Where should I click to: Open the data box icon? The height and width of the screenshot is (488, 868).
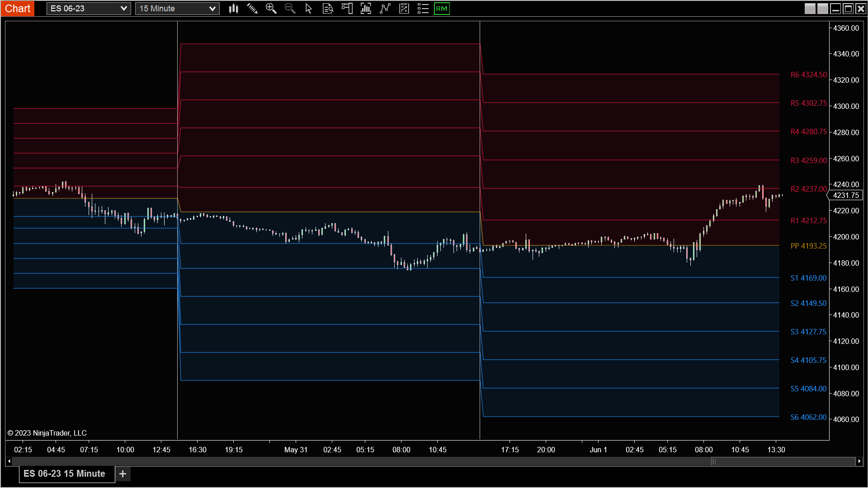(x=328, y=9)
